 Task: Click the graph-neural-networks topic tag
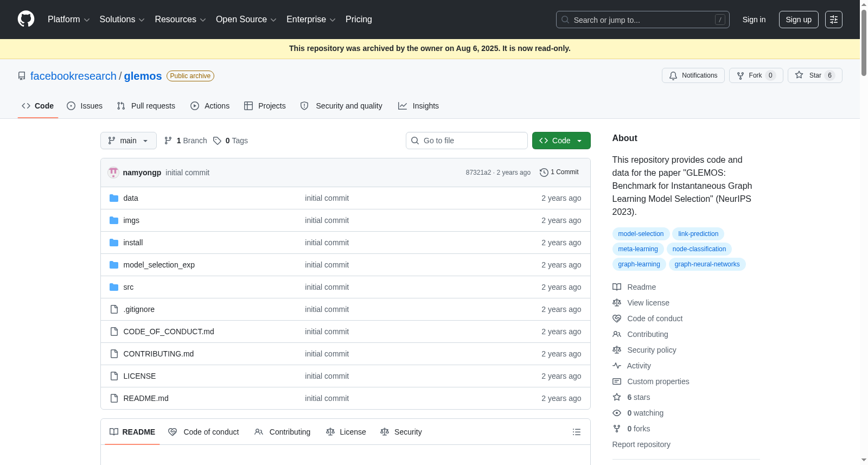707,264
